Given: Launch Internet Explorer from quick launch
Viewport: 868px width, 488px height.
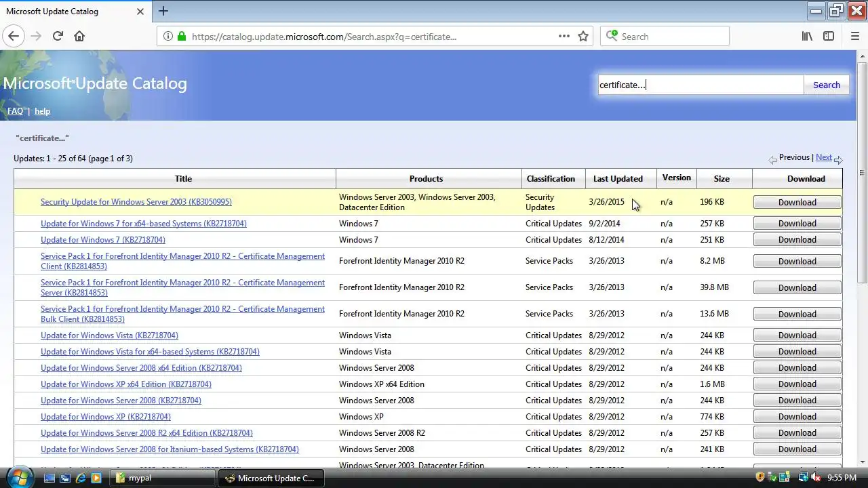Looking at the screenshot, I should click(81, 478).
